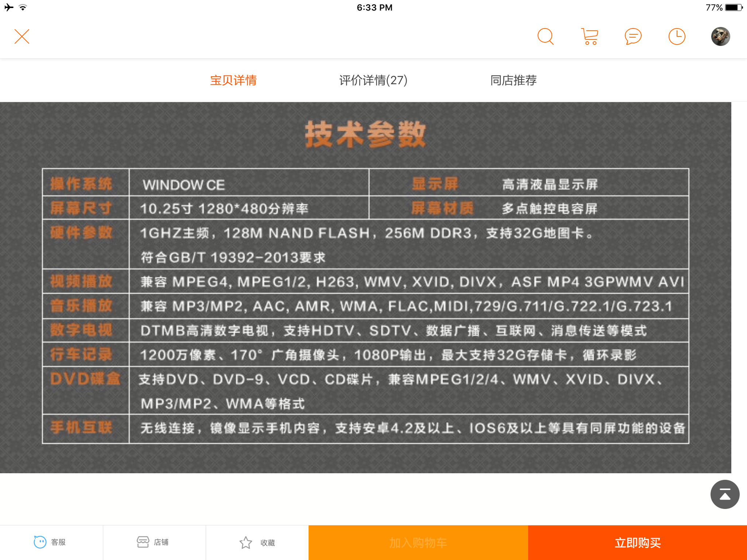Tap the 屏幕材质 label
The width and height of the screenshot is (747, 560).
[442, 208]
